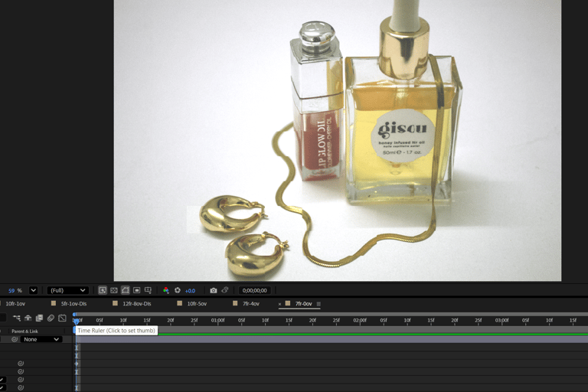The image size is (588, 392).
Task: Open the None parent layer dropdown
Action: (41, 339)
